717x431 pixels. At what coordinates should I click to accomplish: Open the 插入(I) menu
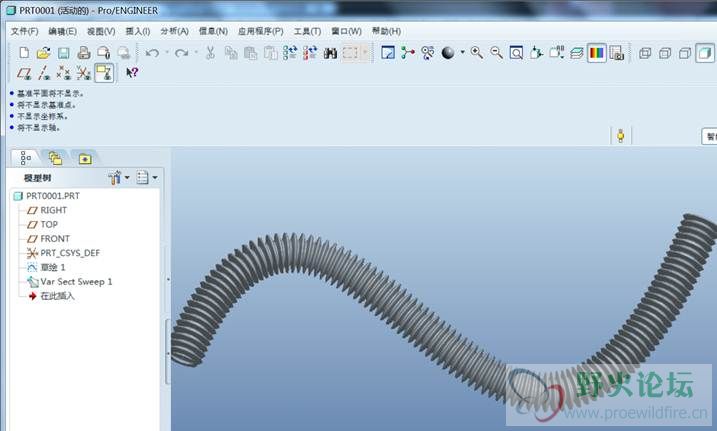(138, 31)
